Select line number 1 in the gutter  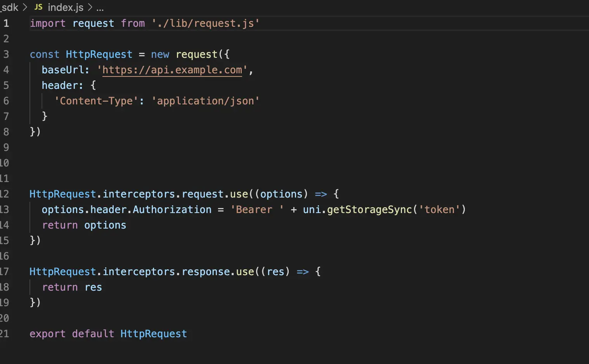6,23
